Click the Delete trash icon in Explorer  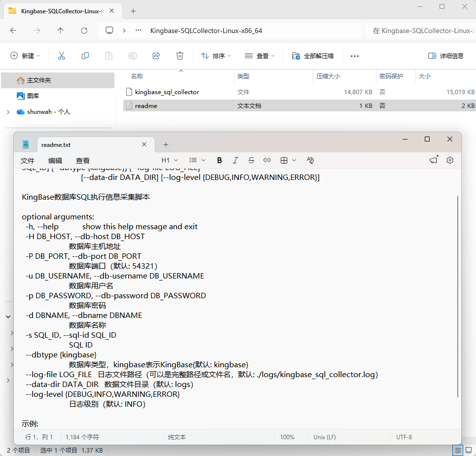point(180,56)
